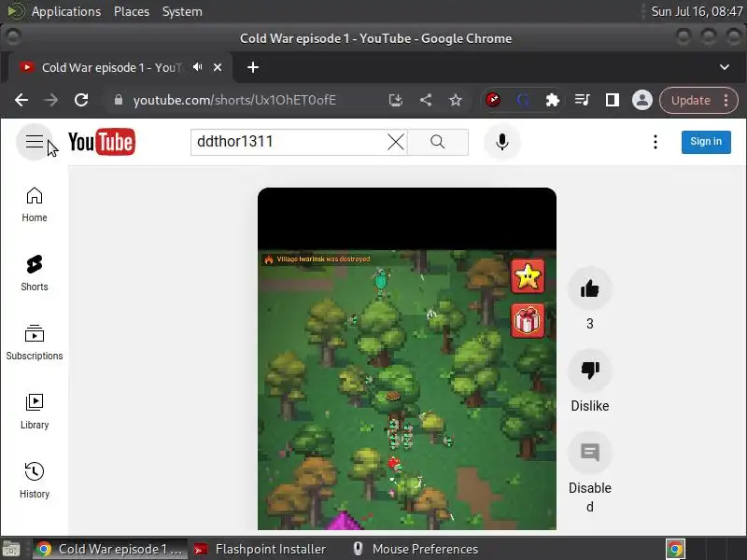Open the System menu
The height and width of the screenshot is (560, 747).
pyautogui.click(x=182, y=11)
